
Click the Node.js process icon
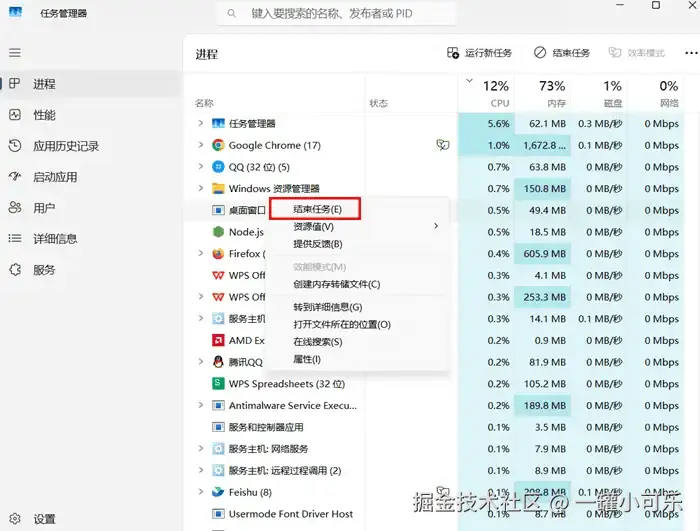tap(218, 232)
